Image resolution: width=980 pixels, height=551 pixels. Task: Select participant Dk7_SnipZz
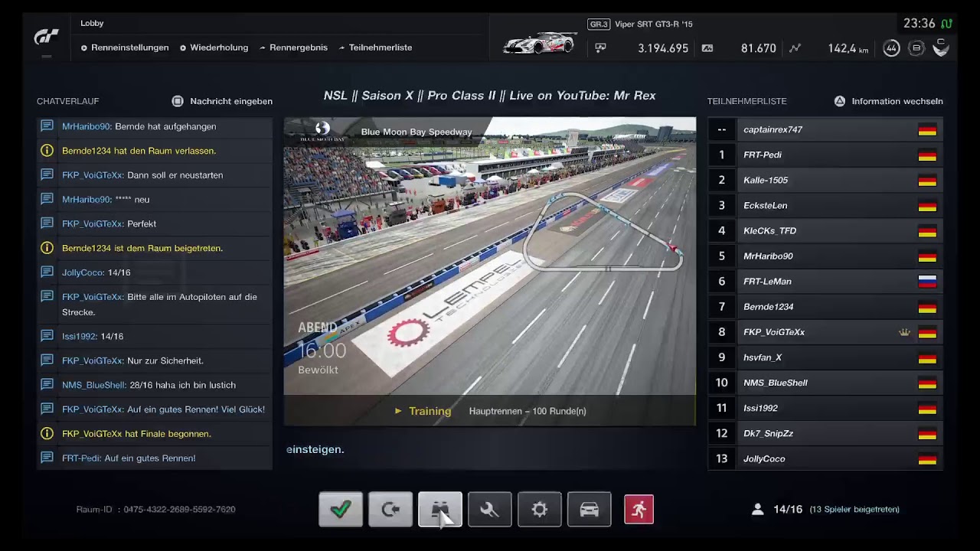(825, 433)
